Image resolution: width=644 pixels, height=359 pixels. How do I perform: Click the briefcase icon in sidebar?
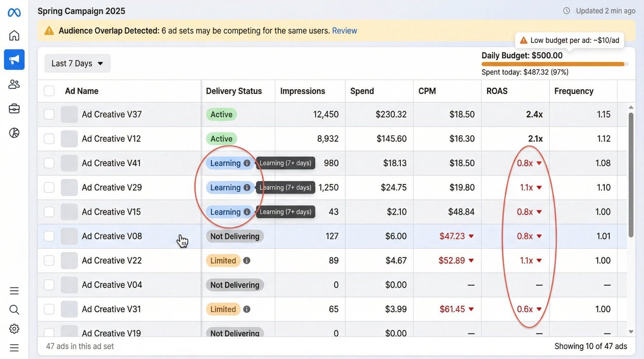tap(14, 108)
